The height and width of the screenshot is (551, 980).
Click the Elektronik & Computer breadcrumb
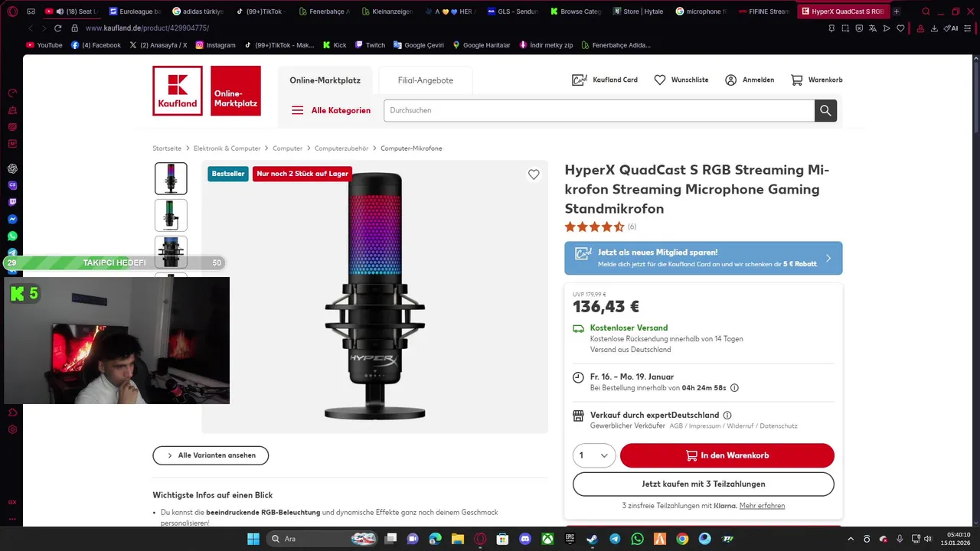[227, 148]
